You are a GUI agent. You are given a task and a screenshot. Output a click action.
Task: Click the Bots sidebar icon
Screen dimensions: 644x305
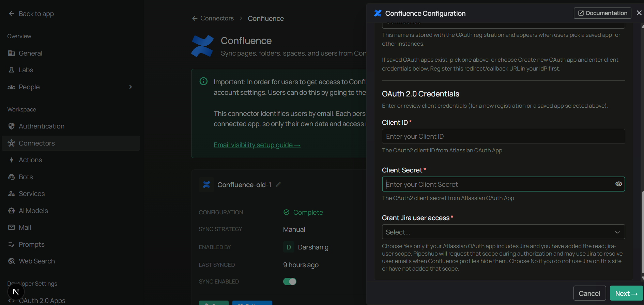tap(11, 177)
